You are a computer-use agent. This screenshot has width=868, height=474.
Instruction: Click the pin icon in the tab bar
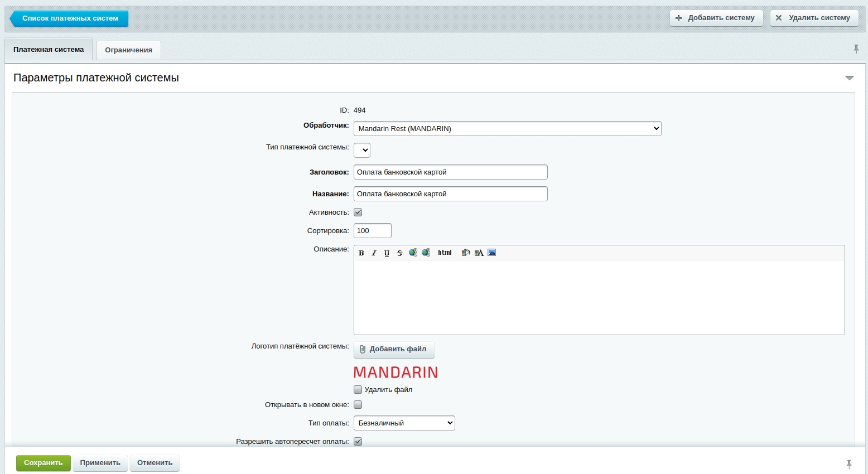(856, 49)
